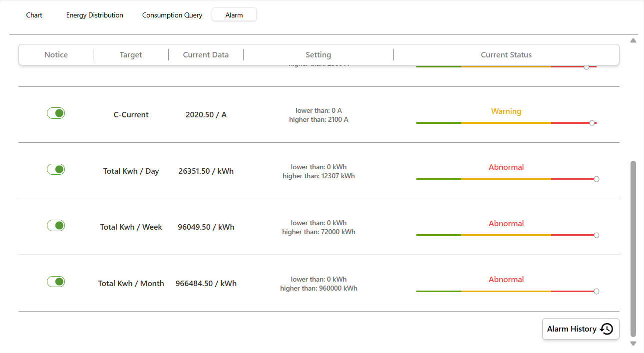Viewport: 644px width, 353px height.
Task: Select the Total Kwh / Week label
Action: click(131, 227)
